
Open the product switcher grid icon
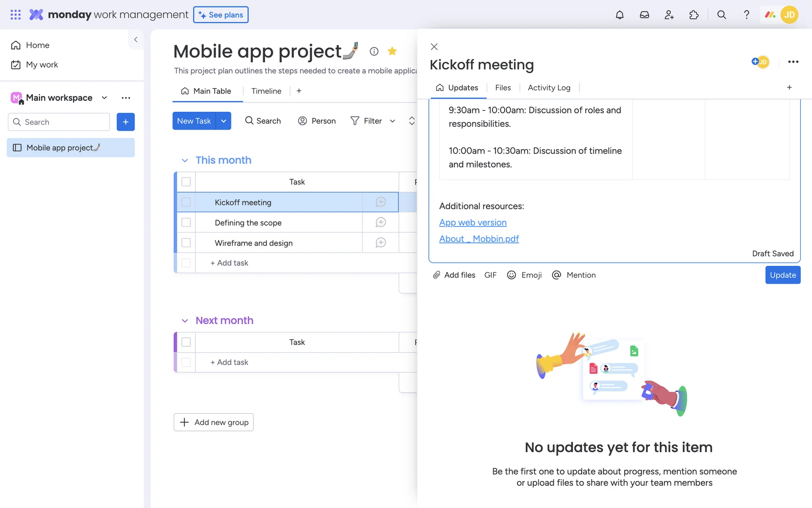click(x=16, y=15)
